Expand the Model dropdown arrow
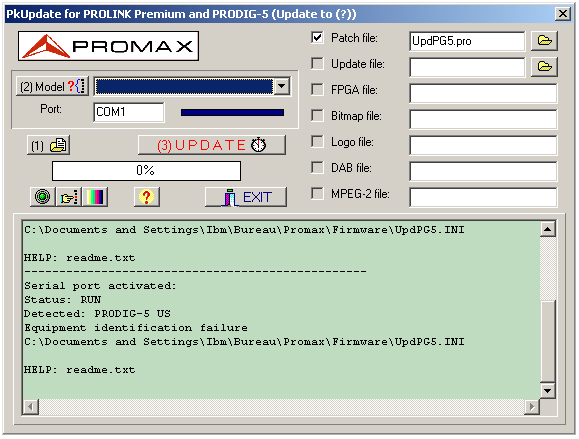Screen dimensions: 579x439 [x=282, y=86]
